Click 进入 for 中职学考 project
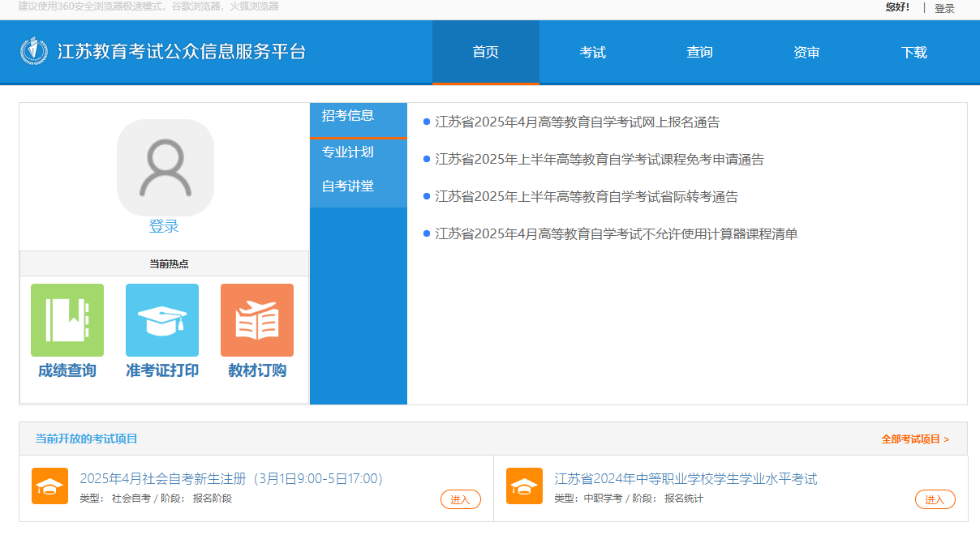 pyautogui.click(x=935, y=499)
